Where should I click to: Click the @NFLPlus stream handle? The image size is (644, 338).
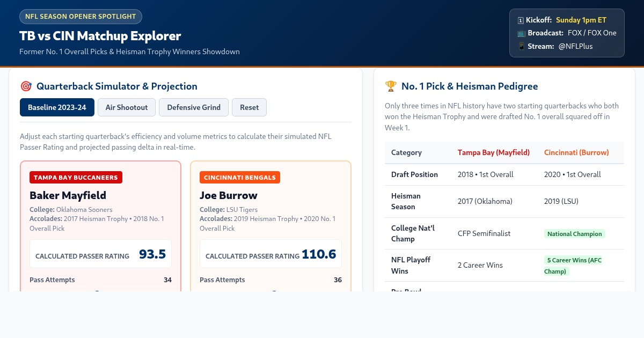tap(575, 46)
